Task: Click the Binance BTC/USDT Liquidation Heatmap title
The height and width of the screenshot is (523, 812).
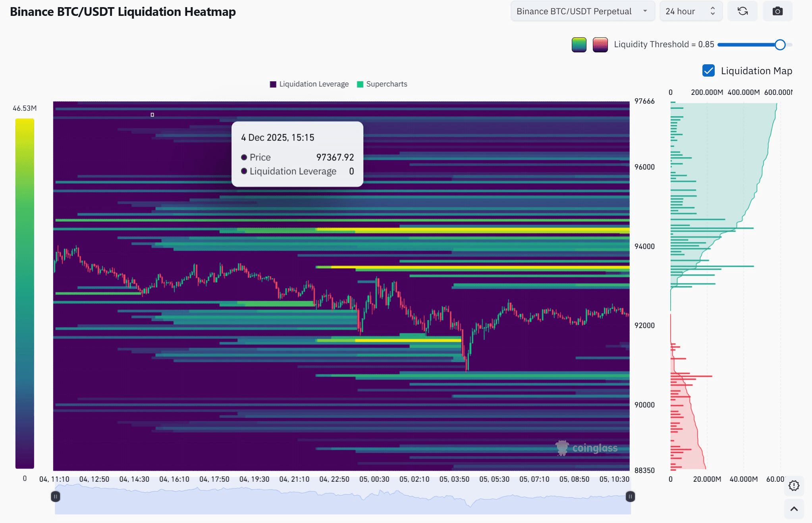Action: (123, 12)
